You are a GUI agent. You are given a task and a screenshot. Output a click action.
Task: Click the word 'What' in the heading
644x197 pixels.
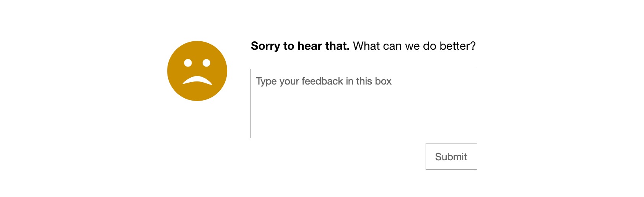(x=366, y=46)
